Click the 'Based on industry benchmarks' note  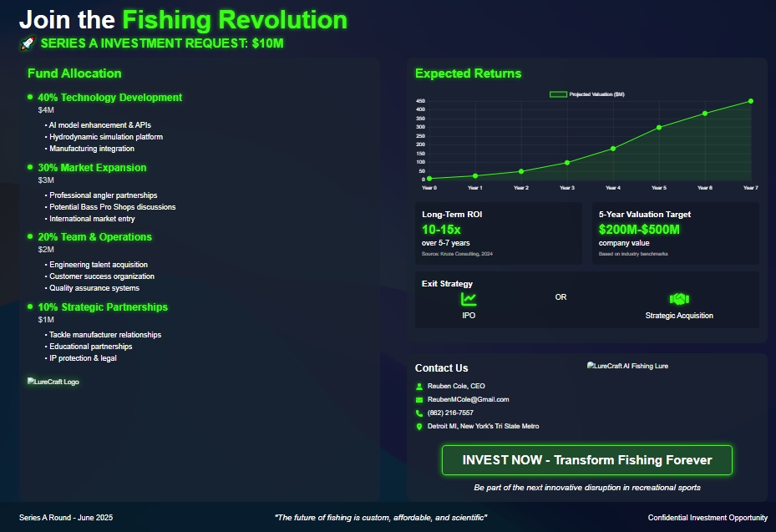tap(633, 254)
